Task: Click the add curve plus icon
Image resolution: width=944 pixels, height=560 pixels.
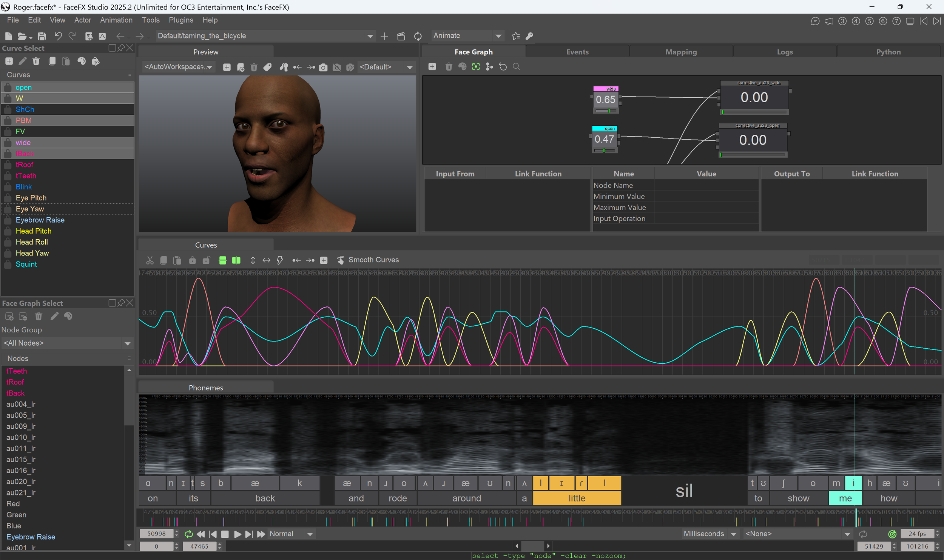Action: 9,62
